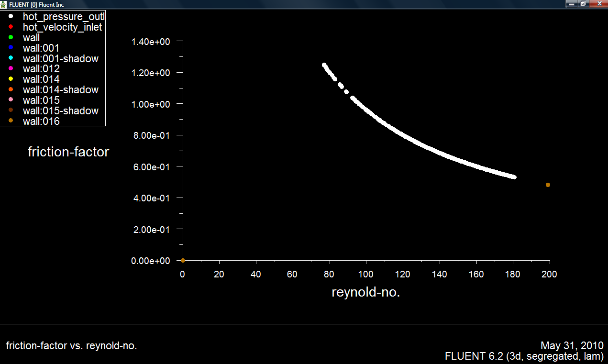This screenshot has width=608, height=364.
Task: Click the red hot_velocity_inlet legend marker
Action: pos(11,27)
